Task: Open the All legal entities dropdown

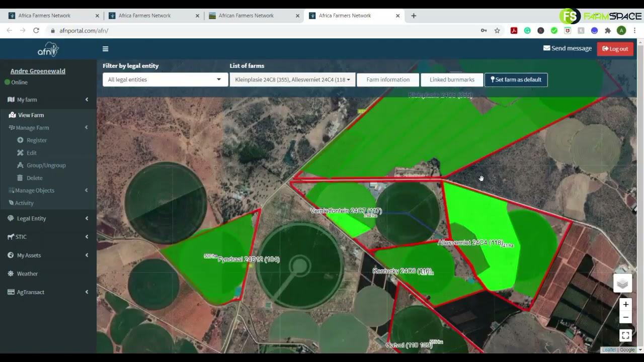Action: tap(165, 79)
